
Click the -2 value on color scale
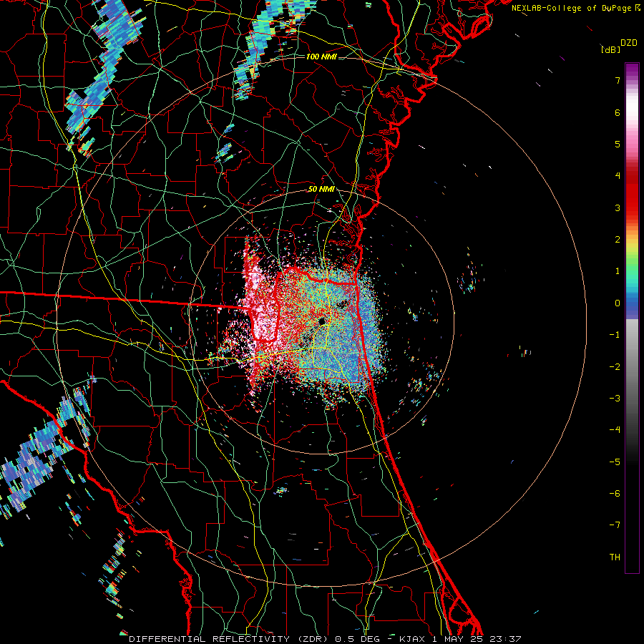tap(615, 366)
